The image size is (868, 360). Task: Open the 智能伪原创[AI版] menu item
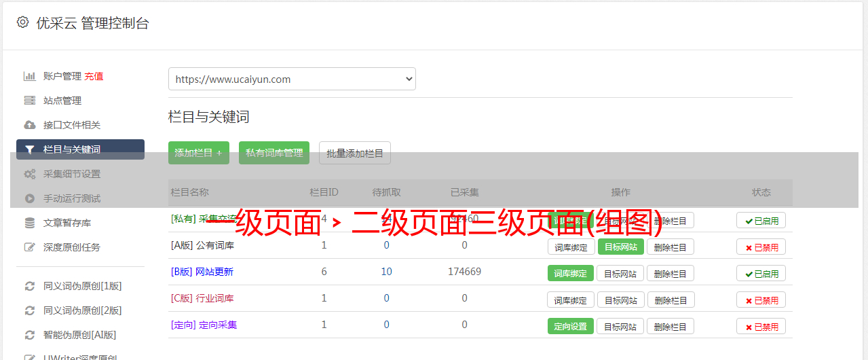[80, 335]
